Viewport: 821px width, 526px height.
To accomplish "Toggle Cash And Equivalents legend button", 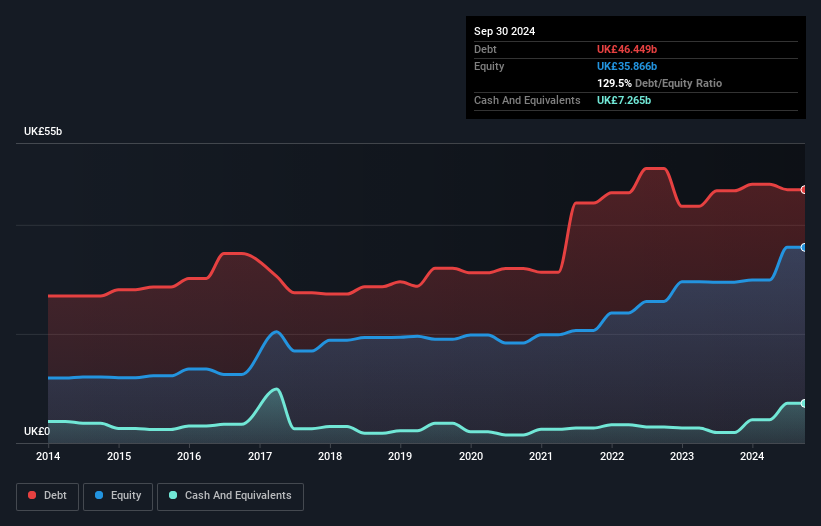I will (230, 496).
